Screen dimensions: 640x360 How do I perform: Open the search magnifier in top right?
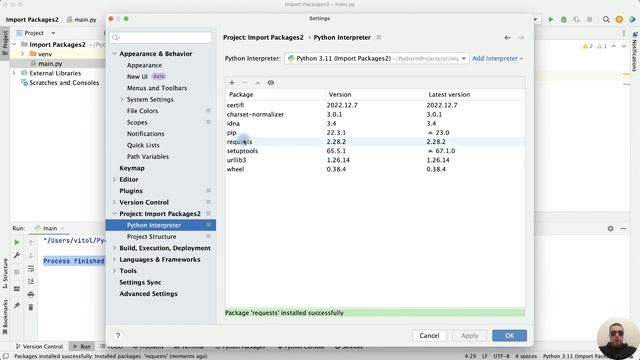[x=606, y=19]
